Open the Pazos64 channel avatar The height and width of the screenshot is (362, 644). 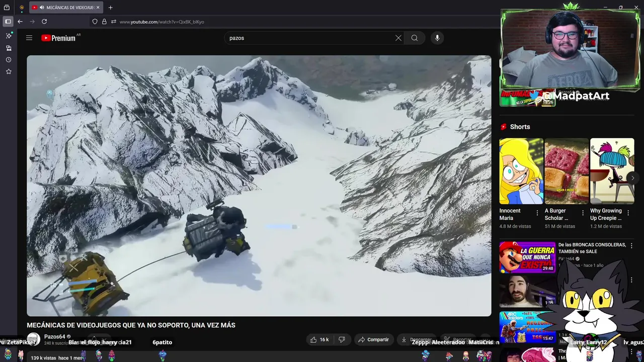tap(34, 339)
